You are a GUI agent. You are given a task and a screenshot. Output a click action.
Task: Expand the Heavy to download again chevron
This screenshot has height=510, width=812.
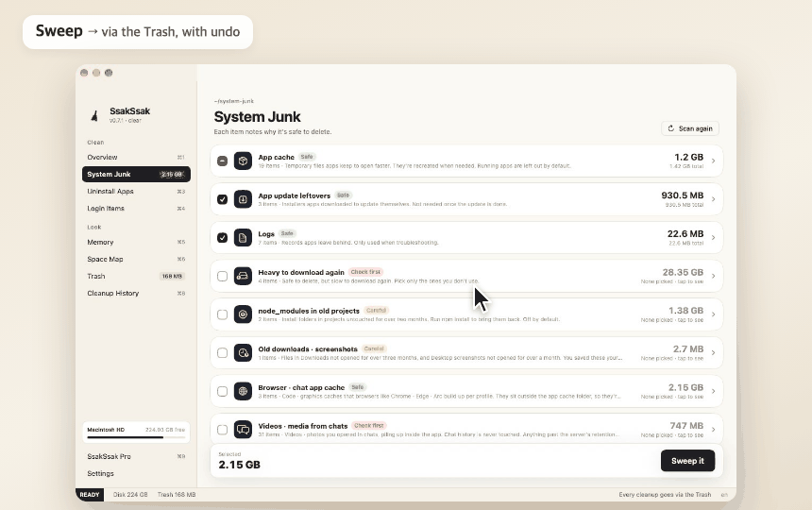713,276
